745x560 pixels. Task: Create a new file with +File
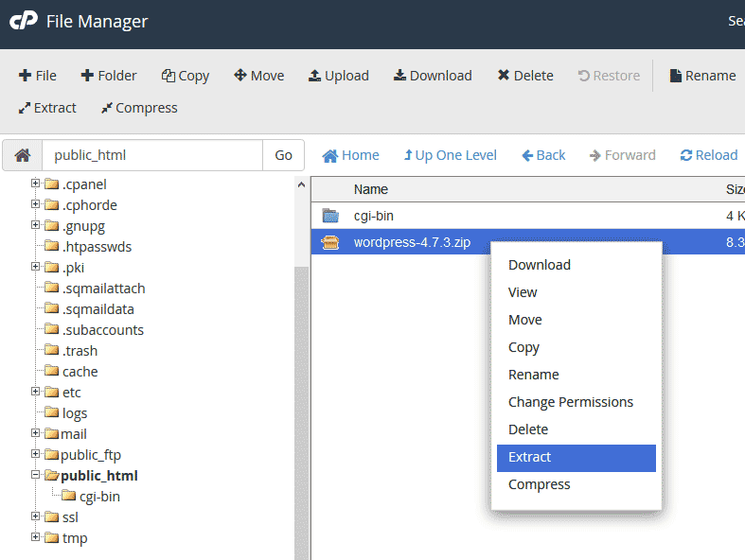[37, 76]
